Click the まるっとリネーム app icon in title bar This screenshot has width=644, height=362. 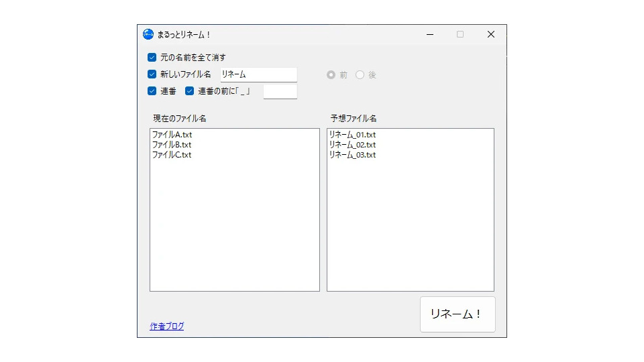[x=148, y=34]
